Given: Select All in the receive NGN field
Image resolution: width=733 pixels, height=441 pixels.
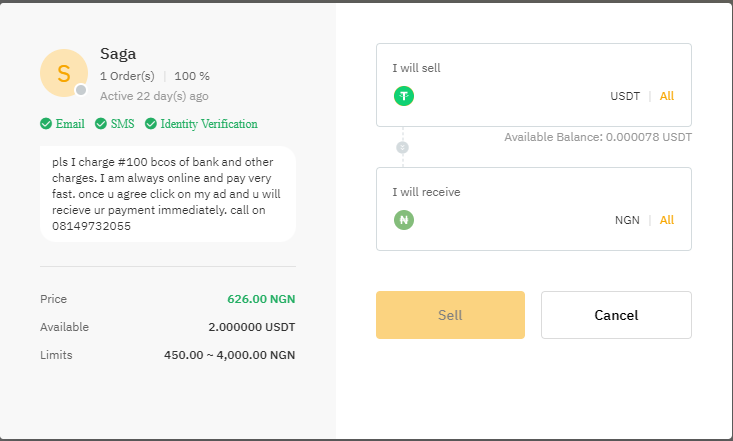Looking at the screenshot, I should pyautogui.click(x=667, y=220).
